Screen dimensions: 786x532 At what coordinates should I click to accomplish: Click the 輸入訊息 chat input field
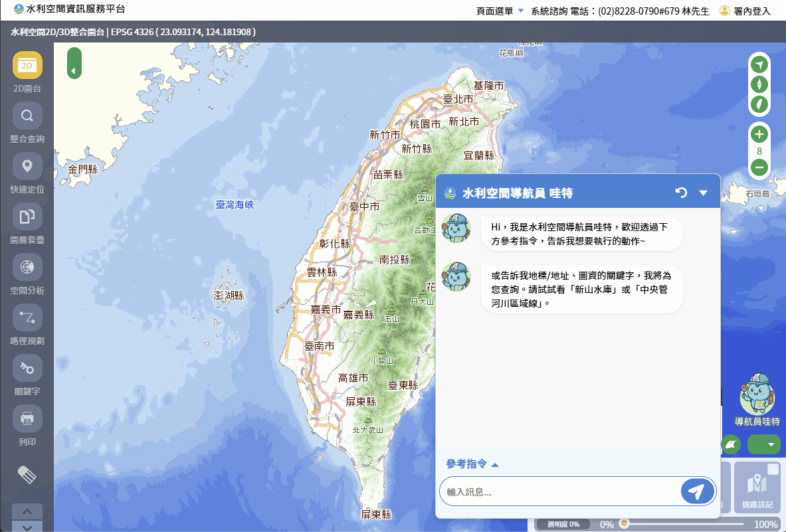click(x=558, y=492)
